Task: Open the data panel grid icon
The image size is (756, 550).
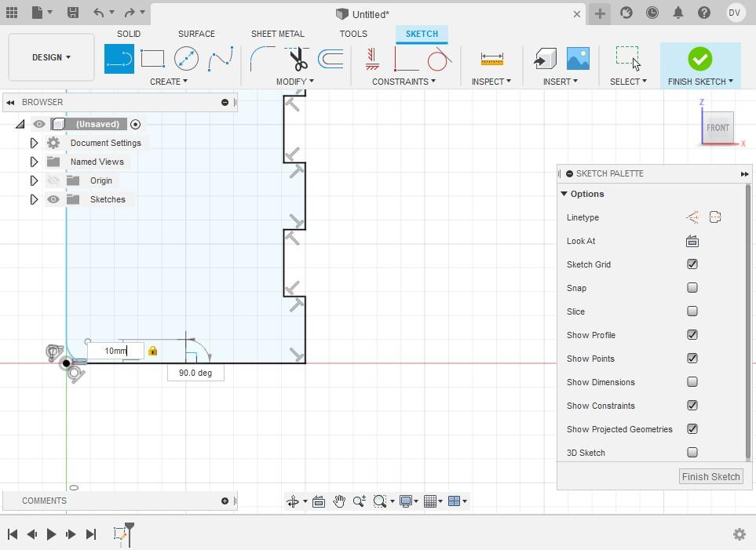Action: point(12,13)
